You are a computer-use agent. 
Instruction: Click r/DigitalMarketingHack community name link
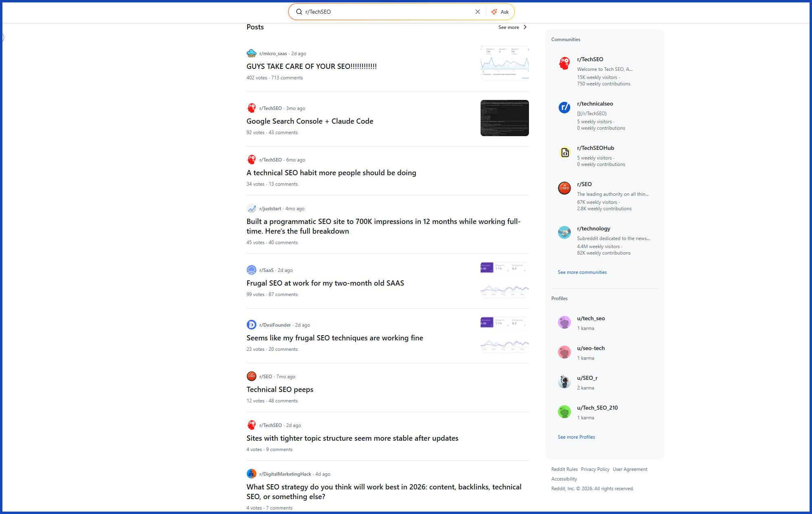(285, 474)
